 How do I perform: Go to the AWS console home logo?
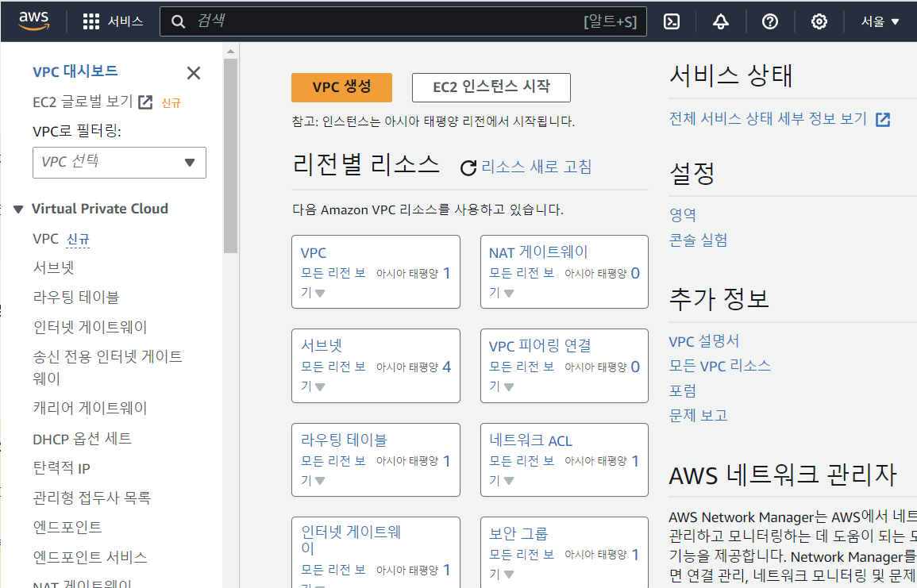(x=33, y=21)
